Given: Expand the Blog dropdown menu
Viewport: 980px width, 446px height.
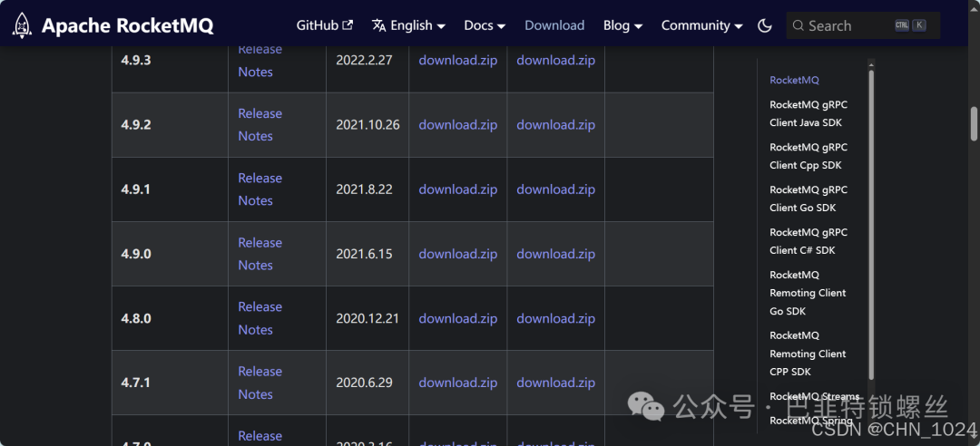Looking at the screenshot, I should click(x=622, y=25).
